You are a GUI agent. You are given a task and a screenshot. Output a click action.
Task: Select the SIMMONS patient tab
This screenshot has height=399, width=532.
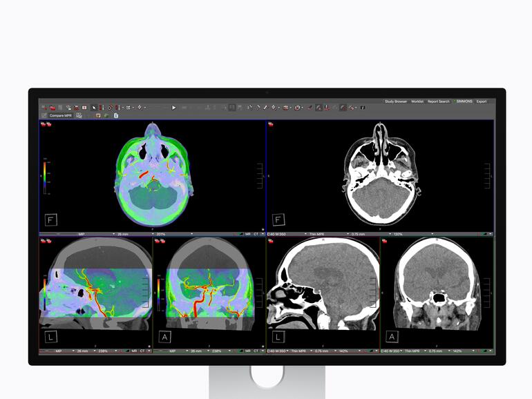[464, 101]
